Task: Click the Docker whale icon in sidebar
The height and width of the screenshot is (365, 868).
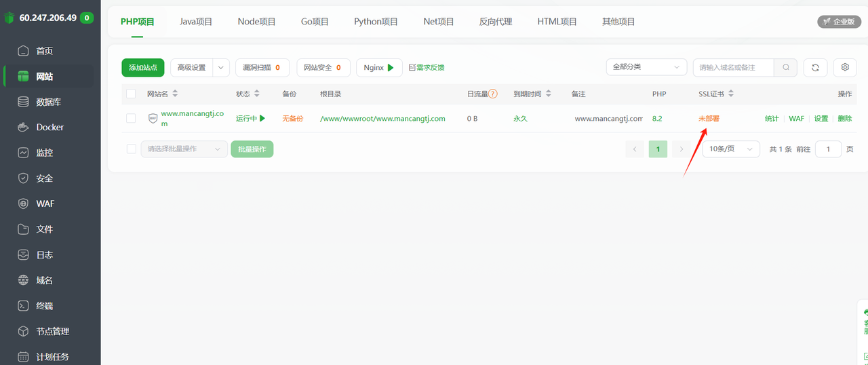Action: (24, 128)
